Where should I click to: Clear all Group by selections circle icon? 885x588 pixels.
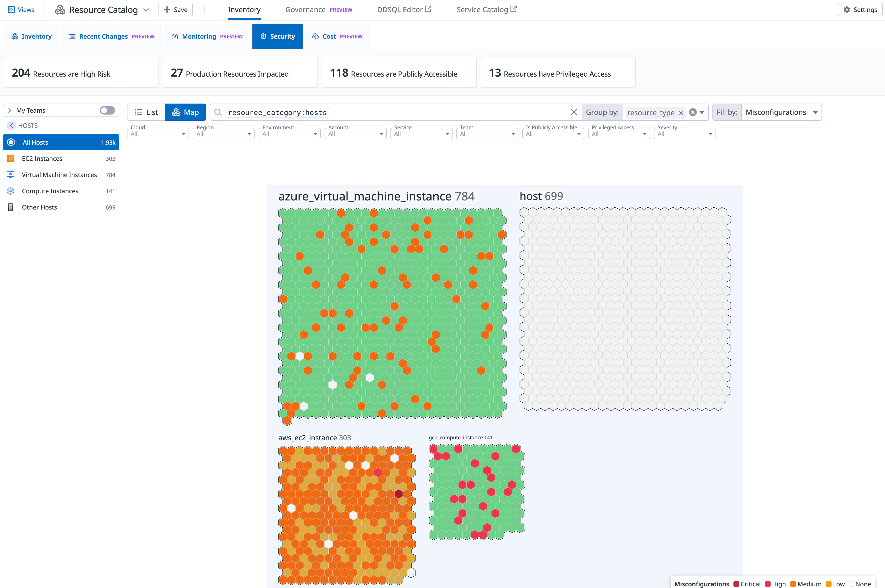pyautogui.click(x=693, y=112)
